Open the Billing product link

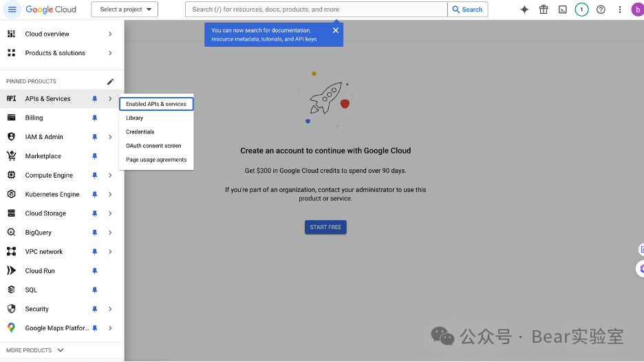click(x=34, y=118)
